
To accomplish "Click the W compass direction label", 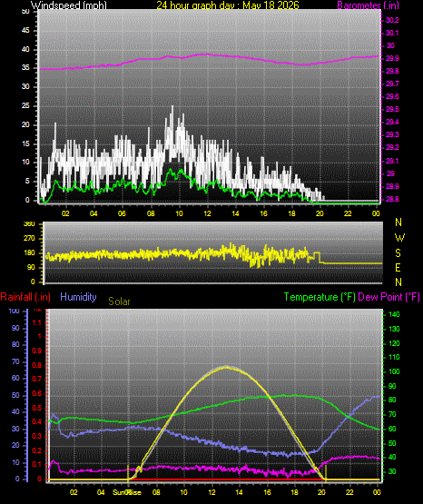I will 399,238.
